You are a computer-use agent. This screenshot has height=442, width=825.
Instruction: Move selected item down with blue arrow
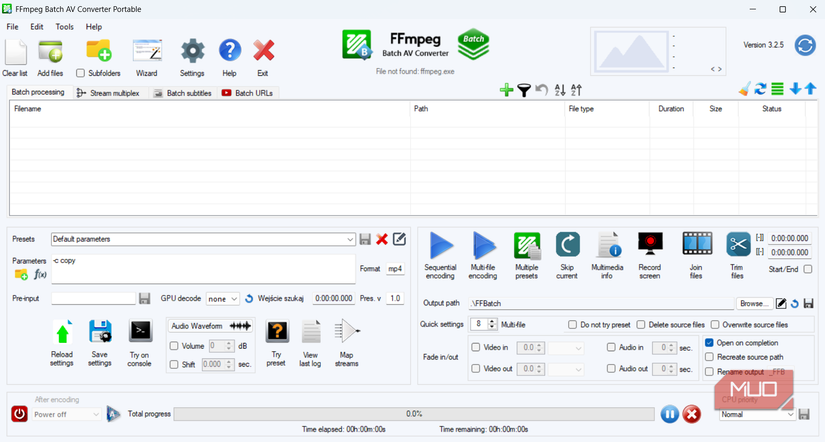coord(795,89)
